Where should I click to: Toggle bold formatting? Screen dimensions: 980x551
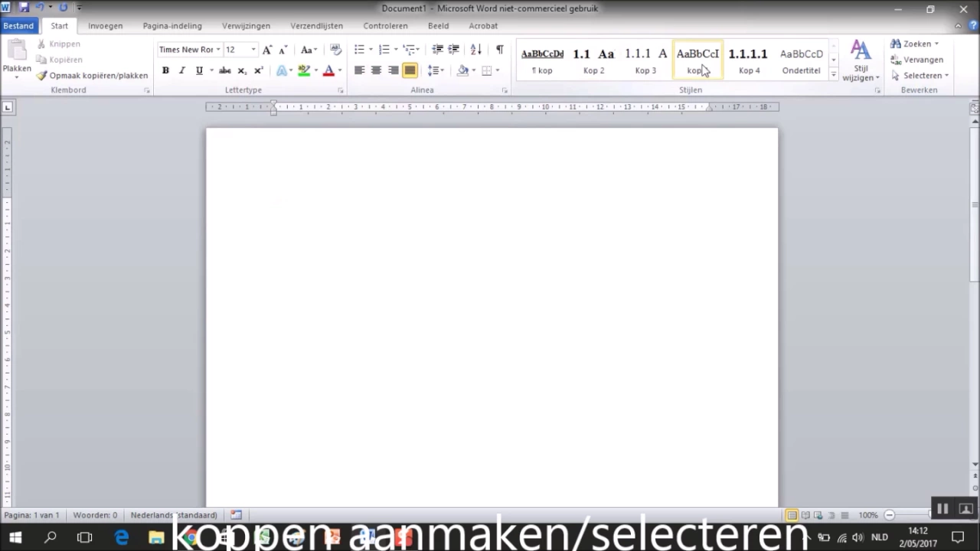click(x=165, y=70)
